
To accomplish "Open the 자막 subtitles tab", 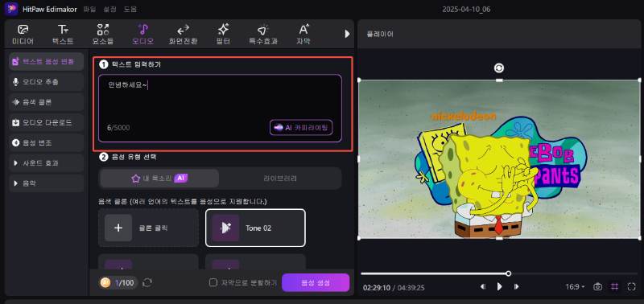I will [x=303, y=35].
